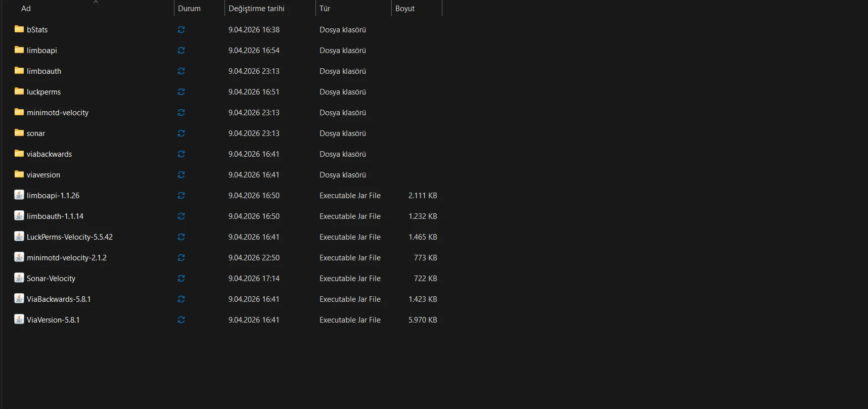Click the sync status icon for ViaVersion-5.8.1
The width and height of the screenshot is (868, 409).
[181, 320]
